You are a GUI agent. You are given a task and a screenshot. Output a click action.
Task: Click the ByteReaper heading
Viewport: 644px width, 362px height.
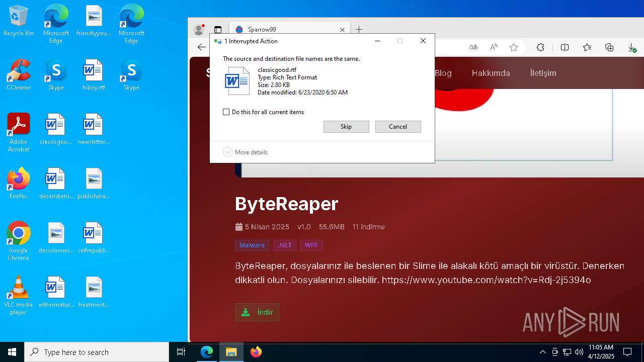pos(287,204)
